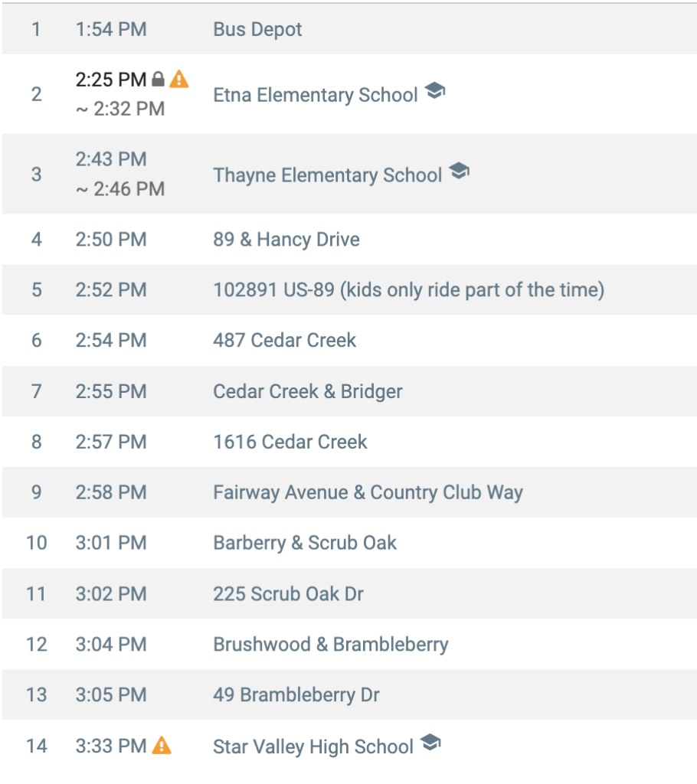The height and width of the screenshot is (784, 697).
Task: Click graduation cap icon for Etna Elementary School
Action: click(435, 91)
